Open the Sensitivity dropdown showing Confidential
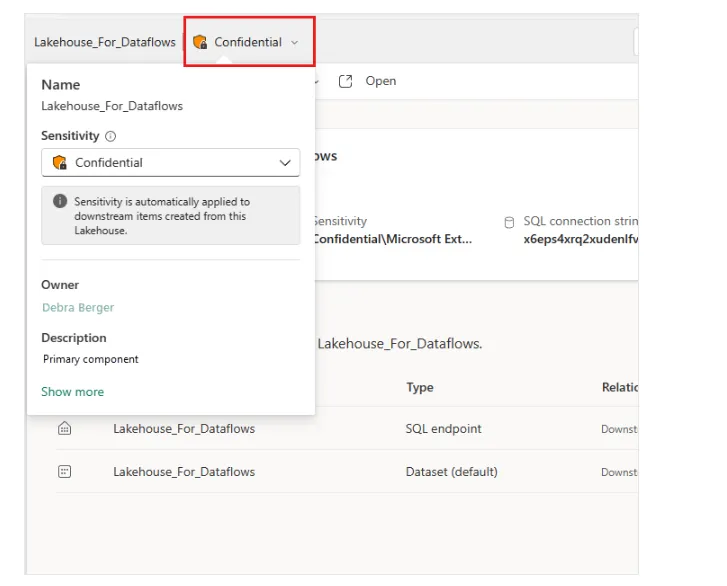The image size is (727, 586). coord(171,162)
